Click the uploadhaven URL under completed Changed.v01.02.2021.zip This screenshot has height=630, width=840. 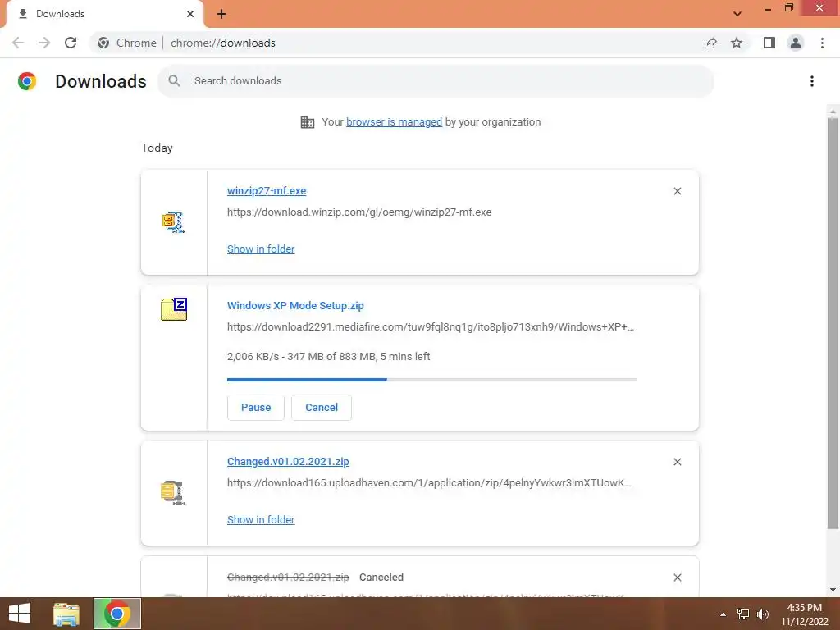click(429, 482)
